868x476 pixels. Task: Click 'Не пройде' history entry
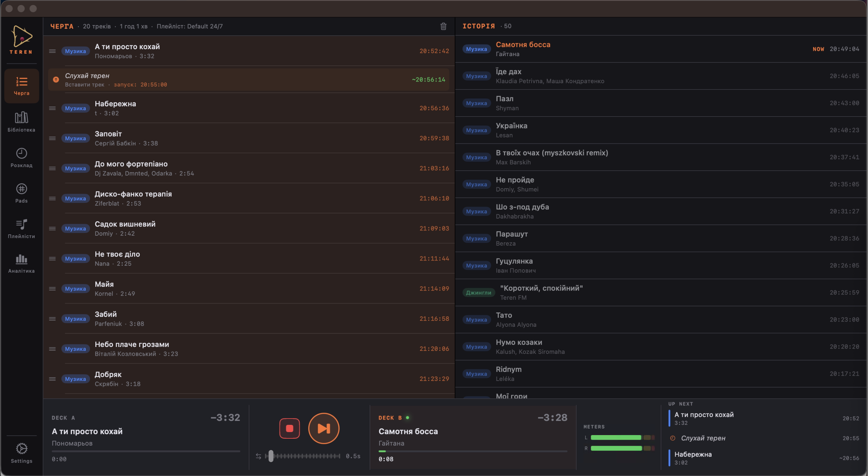point(661,184)
